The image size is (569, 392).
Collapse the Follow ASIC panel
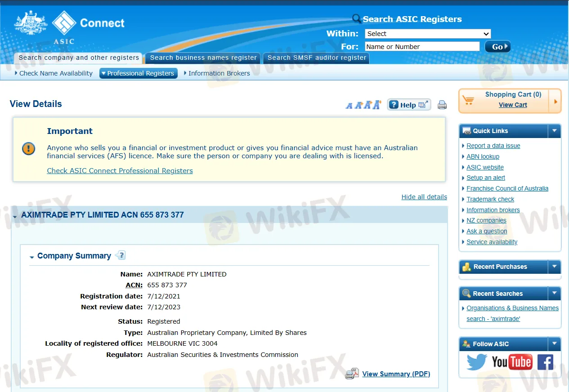(554, 344)
